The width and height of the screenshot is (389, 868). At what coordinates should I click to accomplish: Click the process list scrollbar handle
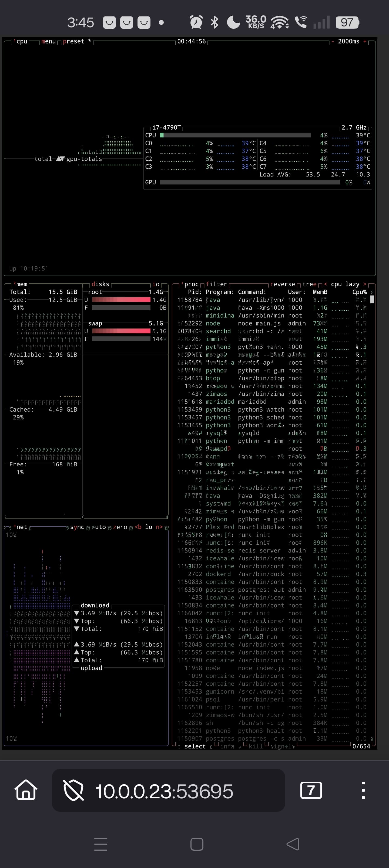(x=372, y=299)
